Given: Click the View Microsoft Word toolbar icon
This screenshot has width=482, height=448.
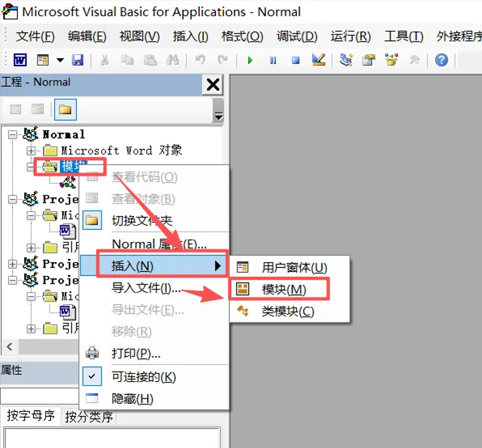Looking at the screenshot, I should 20,60.
